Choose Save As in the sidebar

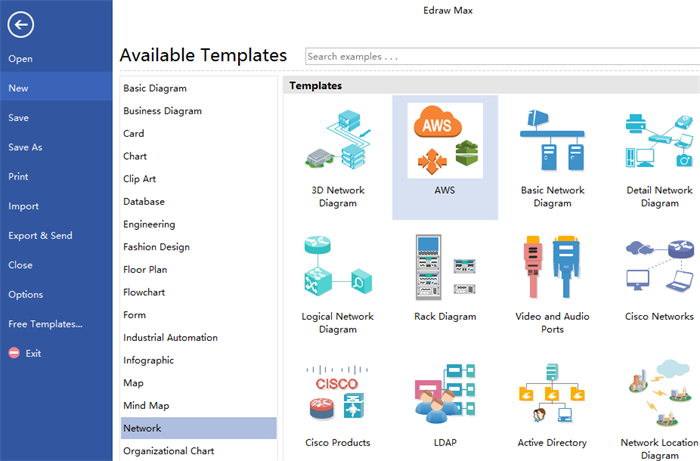click(x=25, y=147)
